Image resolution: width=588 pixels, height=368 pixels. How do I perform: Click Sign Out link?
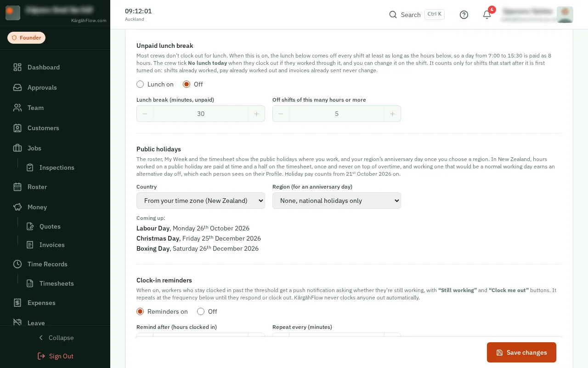point(55,356)
